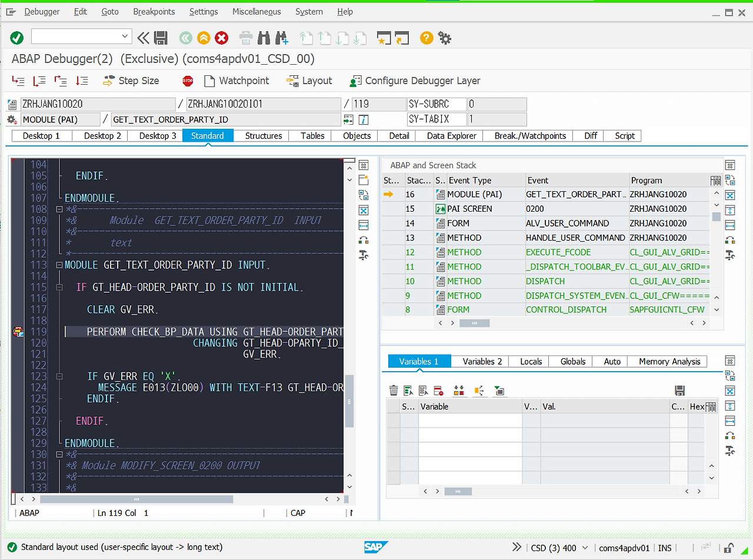This screenshot has height=560, width=753.
Task: Open the command field dropdown
Action: (x=125, y=36)
